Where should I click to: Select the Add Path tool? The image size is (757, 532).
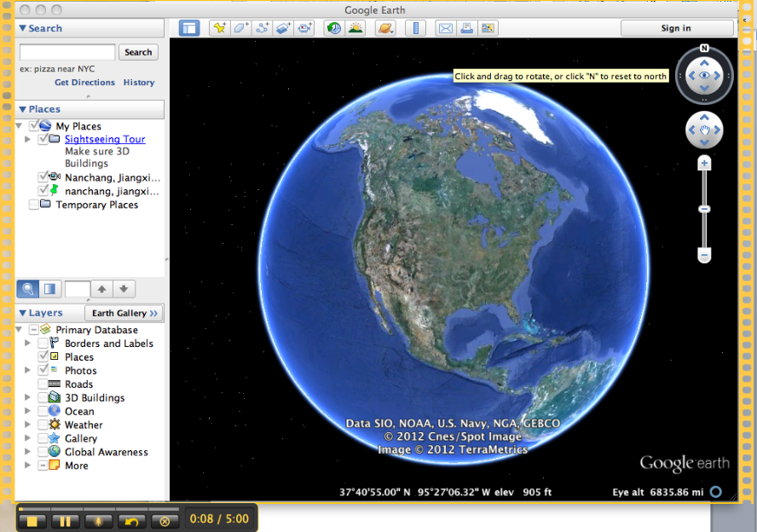click(263, 28)
